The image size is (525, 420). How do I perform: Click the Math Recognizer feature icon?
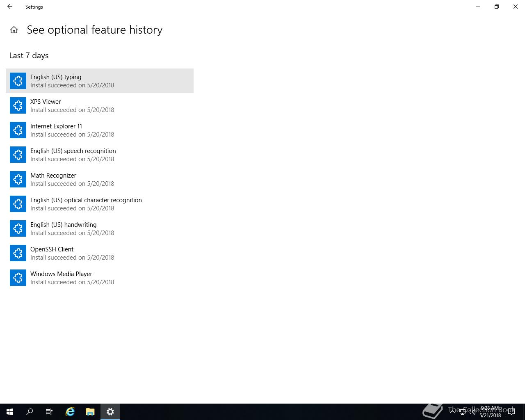[18, 179]
